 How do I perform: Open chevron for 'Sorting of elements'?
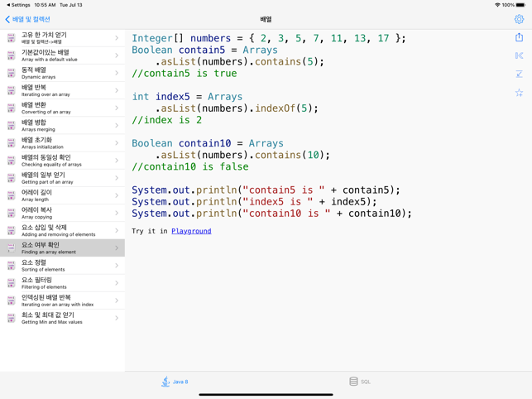tap(117, 265)
